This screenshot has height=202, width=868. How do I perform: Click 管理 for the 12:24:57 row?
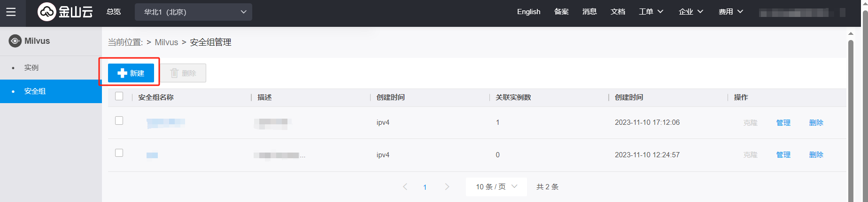(783, 155)
